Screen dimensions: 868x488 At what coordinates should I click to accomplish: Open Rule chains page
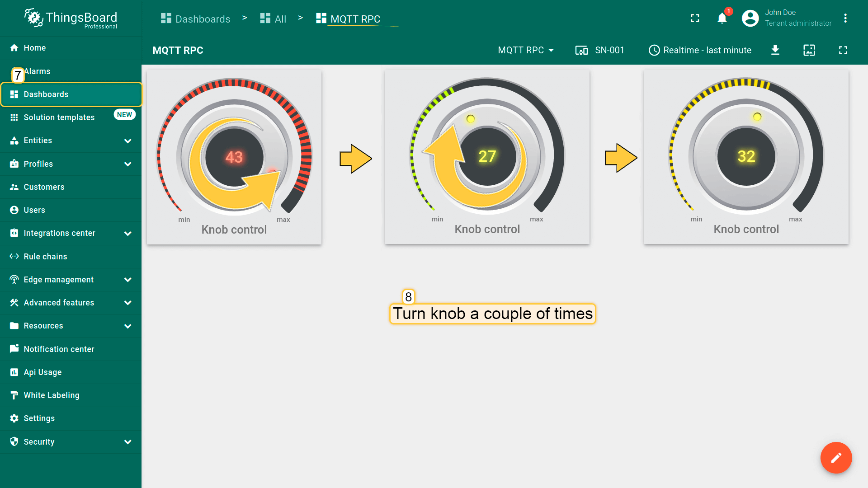point(45,257)
